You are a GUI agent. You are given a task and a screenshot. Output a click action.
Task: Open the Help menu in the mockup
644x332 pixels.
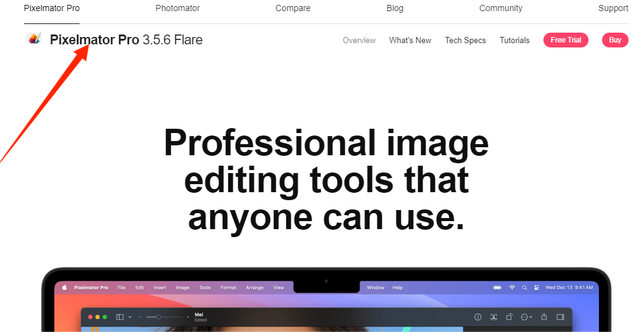coord(398,288)
